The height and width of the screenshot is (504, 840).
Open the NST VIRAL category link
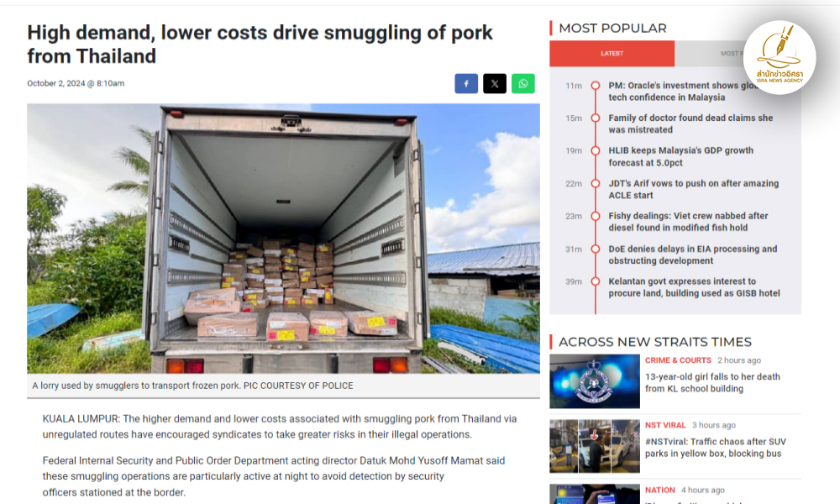tap(665, 425)
